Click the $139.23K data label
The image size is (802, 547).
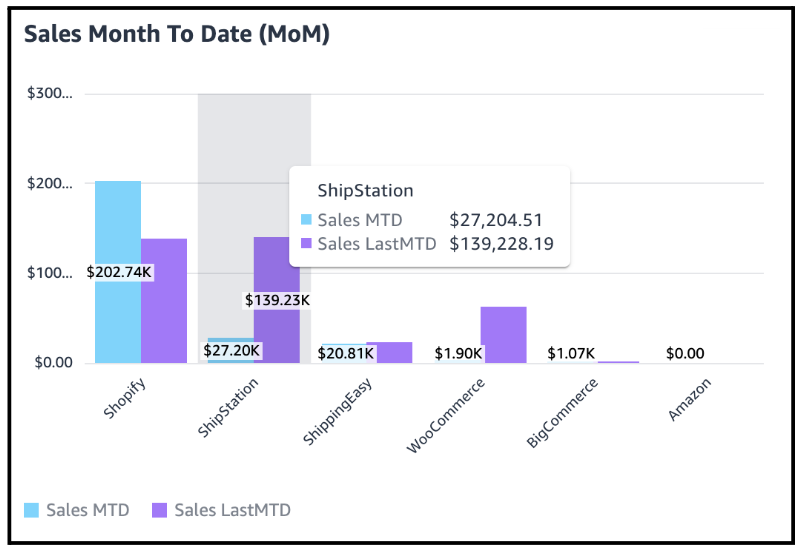[x=277, y=300]
